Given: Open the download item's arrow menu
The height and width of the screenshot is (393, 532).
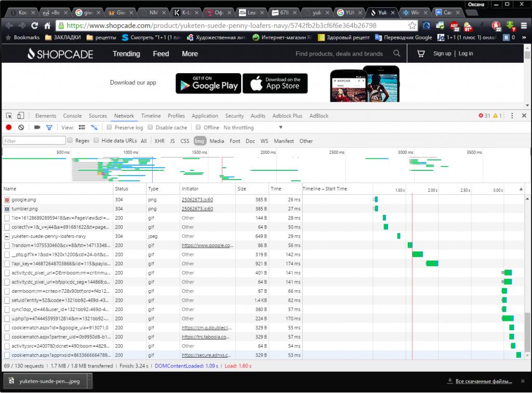Looking at the screenshot, I should pos(89,381).
